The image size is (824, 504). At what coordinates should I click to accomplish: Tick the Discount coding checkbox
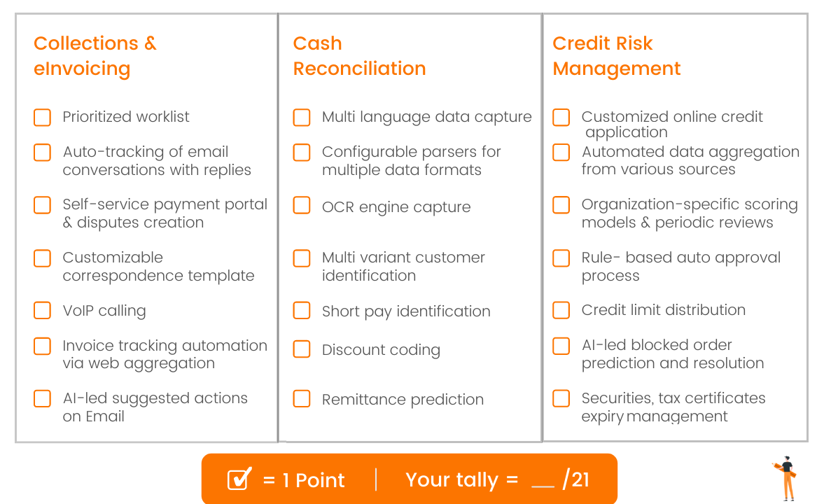[302, 349]
